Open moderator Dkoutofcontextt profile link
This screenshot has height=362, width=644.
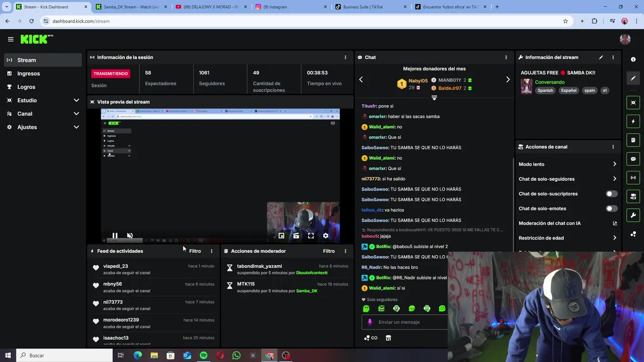(312, 273)
